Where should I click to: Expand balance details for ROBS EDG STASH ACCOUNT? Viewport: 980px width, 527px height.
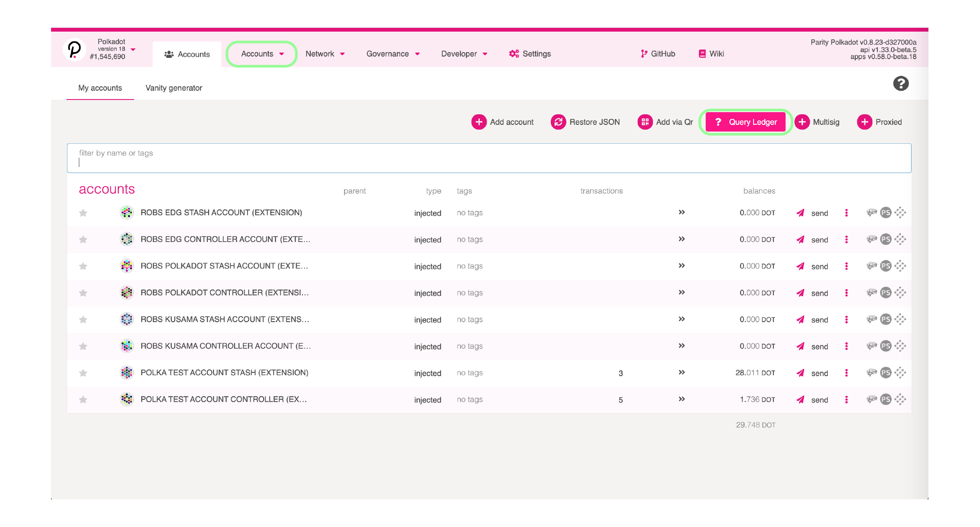pos(681,212)
